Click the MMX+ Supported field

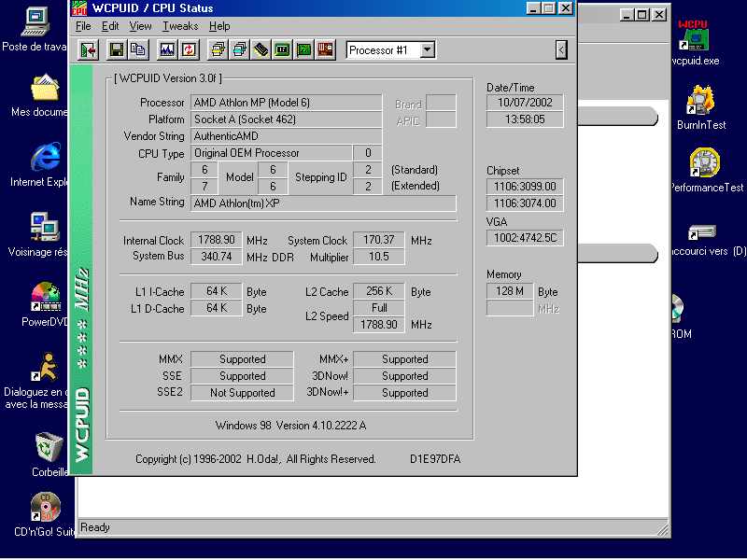(x=404, y=359)
